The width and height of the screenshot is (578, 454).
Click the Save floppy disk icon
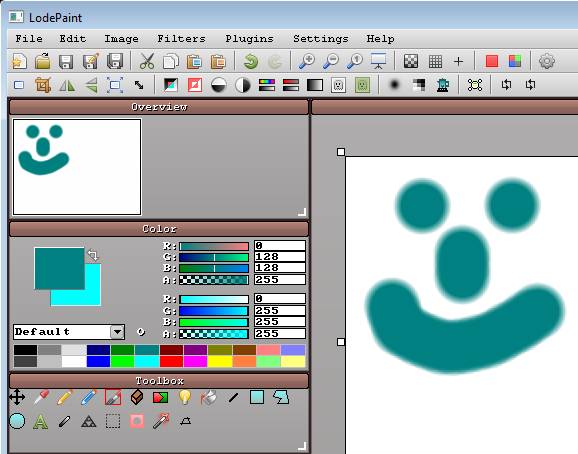click(x=66, y=62)
